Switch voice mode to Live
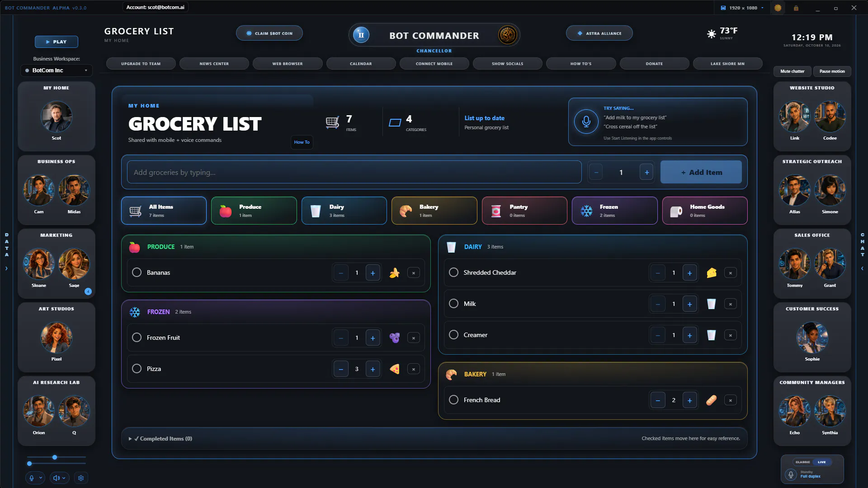This screenshot has height=488, width=868. (x=821, y=462)
